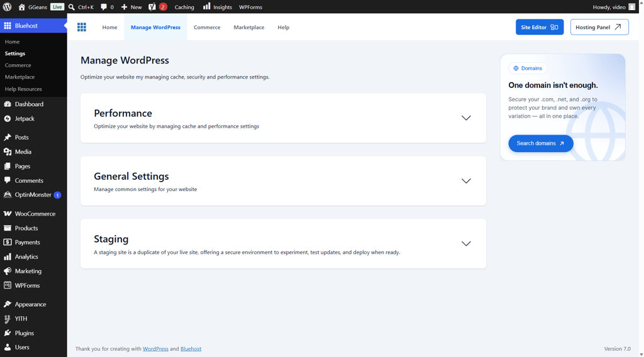Open Home under Bluehost sidebar submenu
644x357 pixels.
(13, 42)
